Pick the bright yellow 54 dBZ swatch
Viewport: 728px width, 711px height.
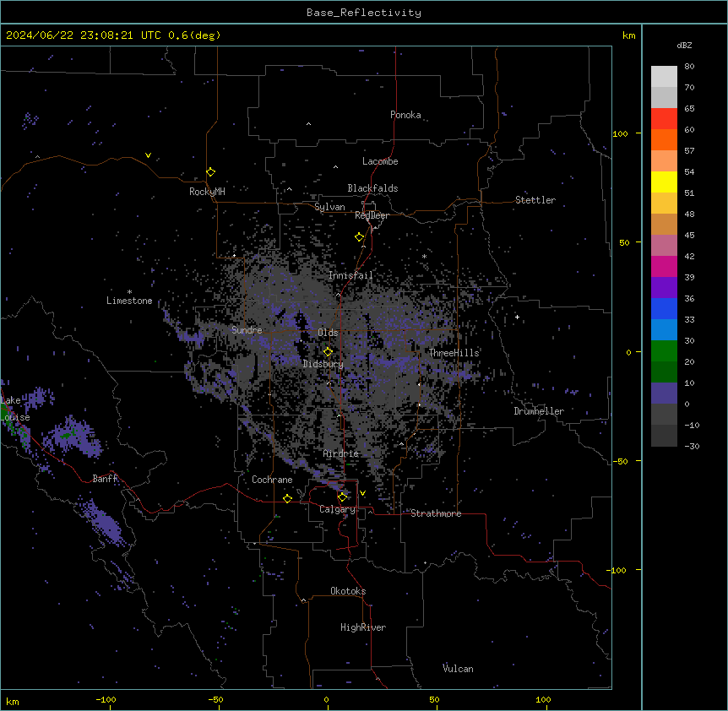click(x=664, y=182)
